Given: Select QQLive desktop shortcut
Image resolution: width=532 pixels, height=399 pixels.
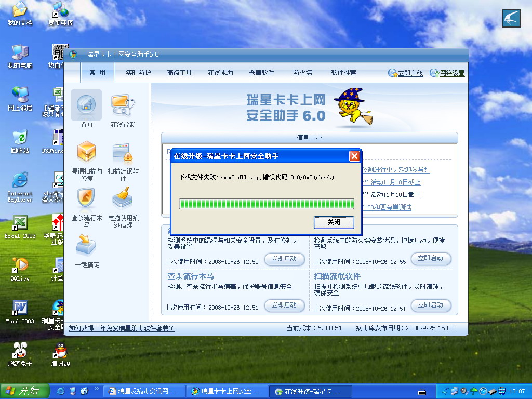Looking at the screenshot, I should [x=20, y=270].
